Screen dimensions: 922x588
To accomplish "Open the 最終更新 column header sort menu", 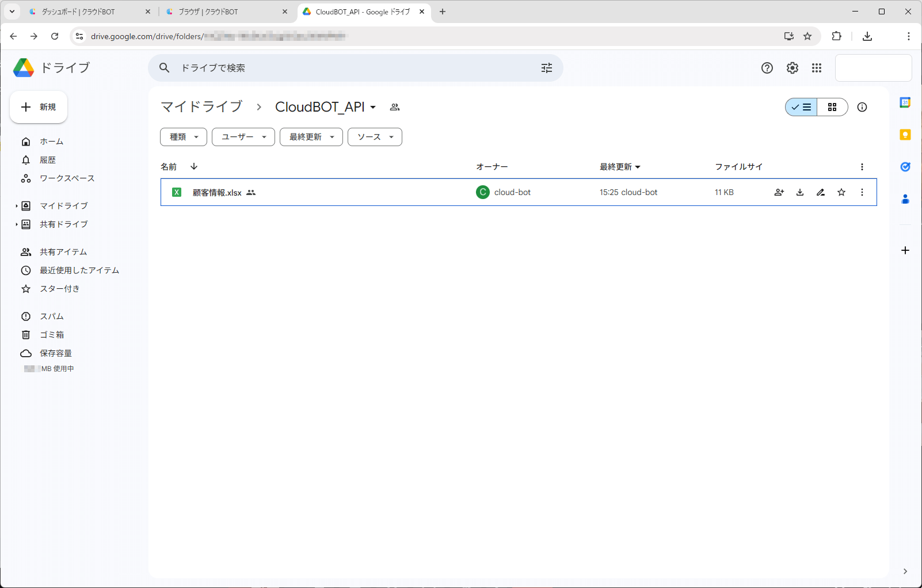I will pos(620,167).
